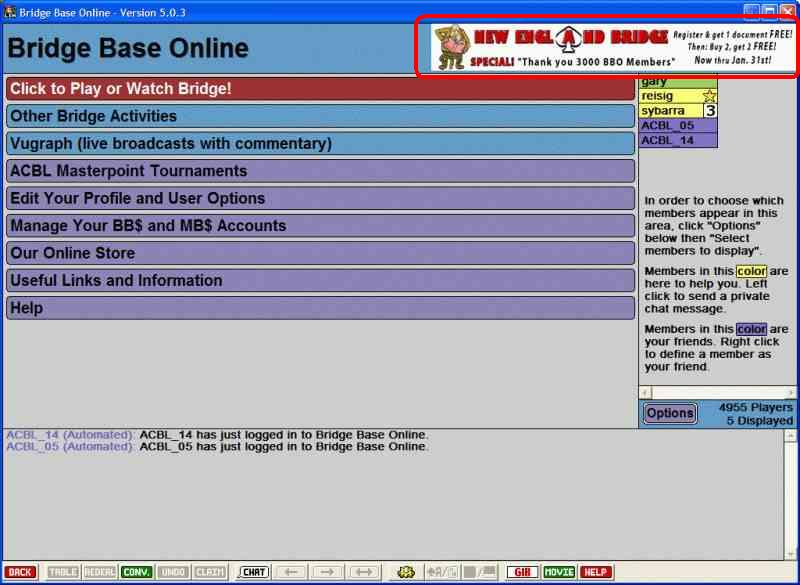
Task: Open Edit Your Profile and User Options
Action: [x=320, y=198]
